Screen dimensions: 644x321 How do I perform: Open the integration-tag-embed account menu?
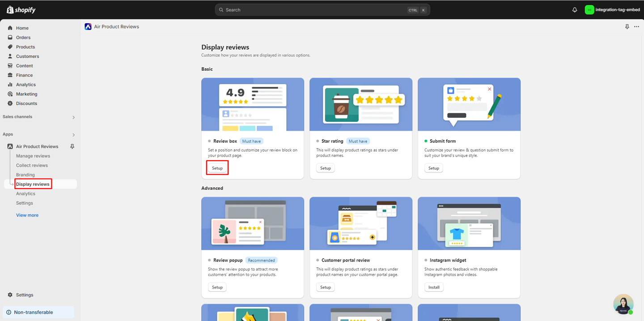[612, 10]
